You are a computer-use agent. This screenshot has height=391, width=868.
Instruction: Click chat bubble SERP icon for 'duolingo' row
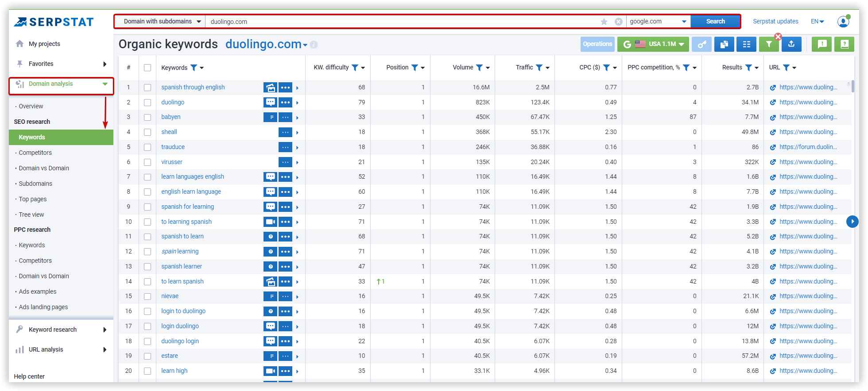tap(270, 102)
